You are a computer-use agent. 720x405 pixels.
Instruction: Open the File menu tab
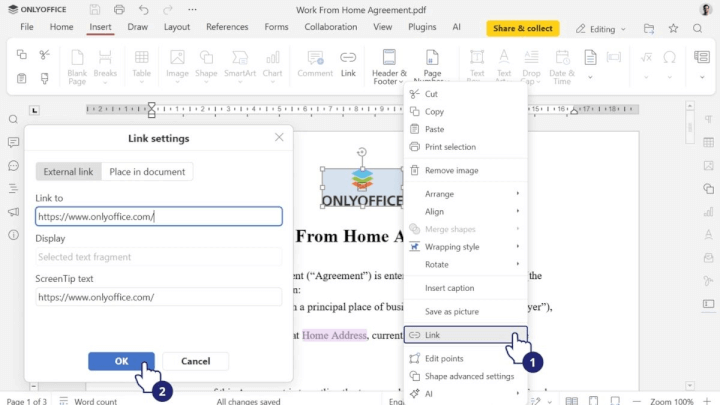[27, 27]
